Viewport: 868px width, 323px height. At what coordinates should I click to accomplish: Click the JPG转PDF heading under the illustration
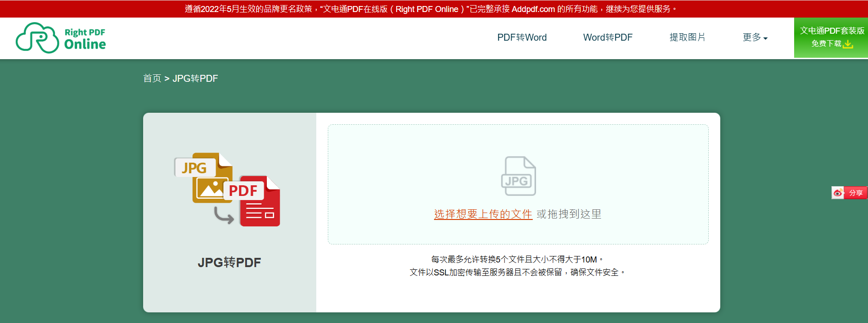[229, 262]
